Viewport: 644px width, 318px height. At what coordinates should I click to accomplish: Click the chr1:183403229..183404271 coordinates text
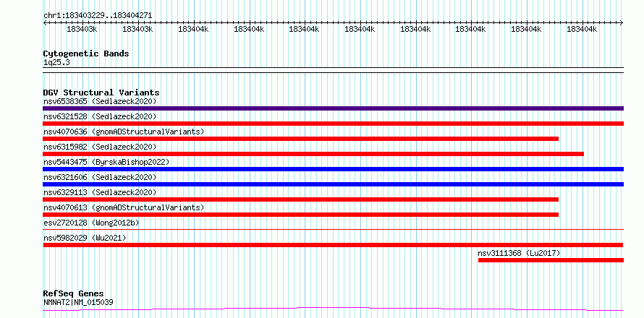98,16
